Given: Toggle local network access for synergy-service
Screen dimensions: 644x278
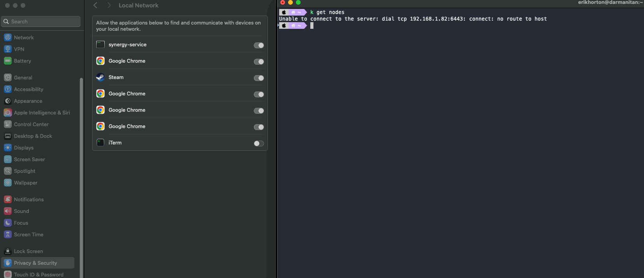Looking at the screenshot, I should [x=259, y=45].
